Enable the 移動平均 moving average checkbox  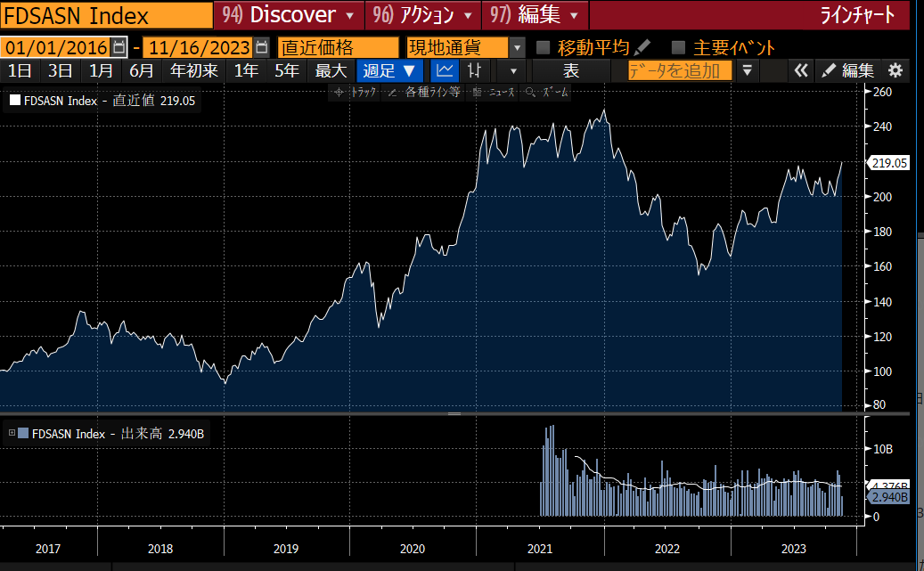(544, 47)
